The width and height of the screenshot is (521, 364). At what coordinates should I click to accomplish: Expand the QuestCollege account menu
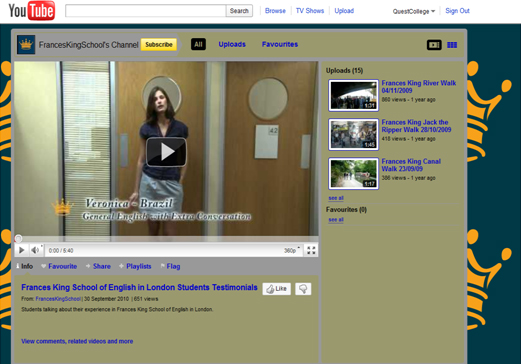tap(414, 11)
